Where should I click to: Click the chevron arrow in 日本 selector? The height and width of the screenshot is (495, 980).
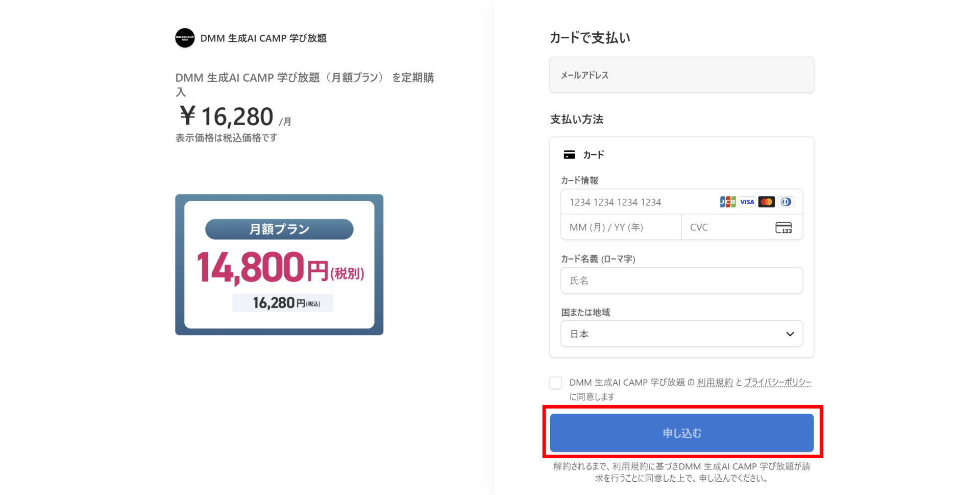pyautogui.click(x=790, y=334)
